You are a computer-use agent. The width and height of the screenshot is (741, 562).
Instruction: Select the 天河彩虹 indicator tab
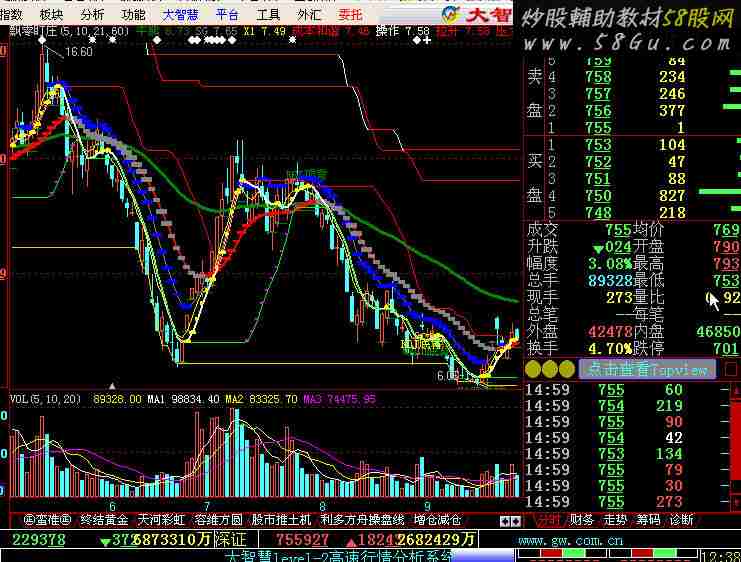(161, 520)
